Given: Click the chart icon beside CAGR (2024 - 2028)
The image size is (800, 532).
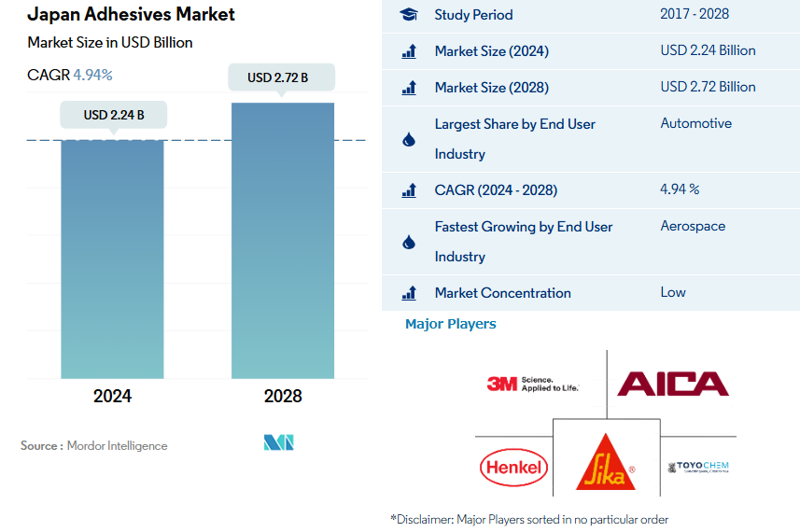Looking at the screenshot, I should pyautogui.click(x=409, y=190).
